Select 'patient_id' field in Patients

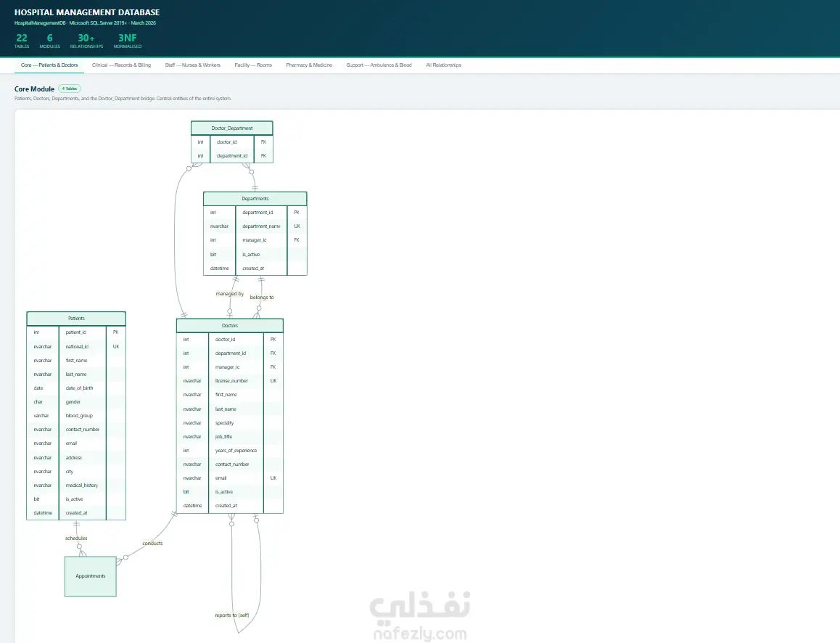(x=76, y=332)
